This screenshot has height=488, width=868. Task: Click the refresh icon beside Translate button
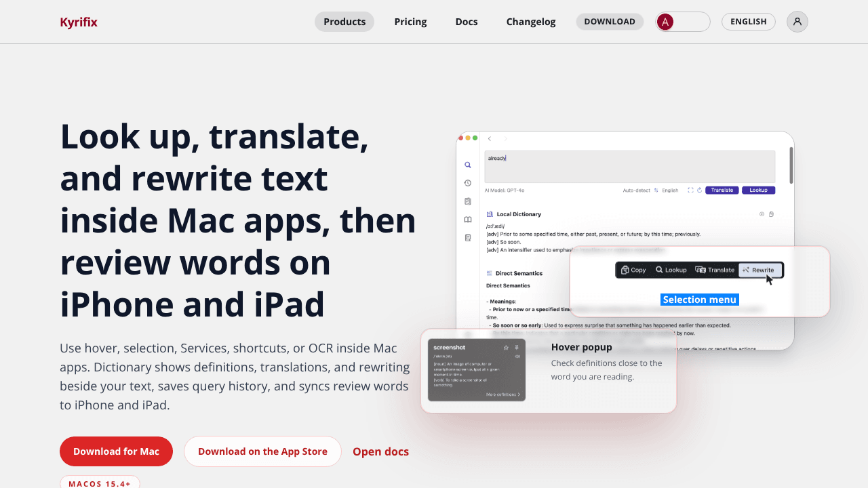pyautogui.click(x=699, y=190)
